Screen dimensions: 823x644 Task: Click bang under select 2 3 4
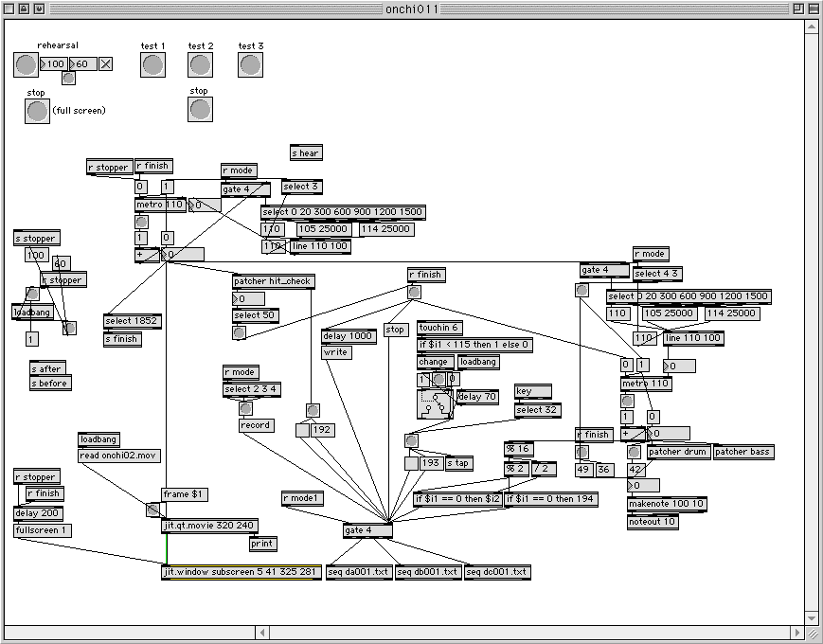pos(245,408)
